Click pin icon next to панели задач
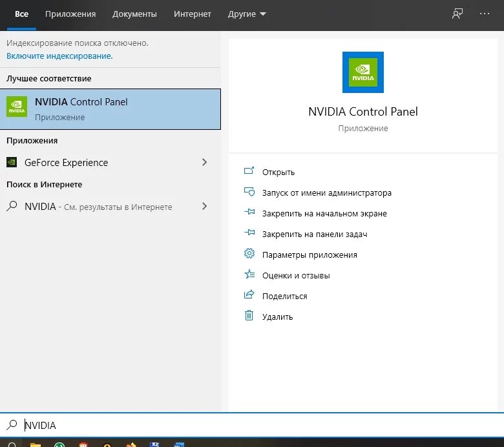The height and width of the screenshot is (447, 504). (249, 233)
